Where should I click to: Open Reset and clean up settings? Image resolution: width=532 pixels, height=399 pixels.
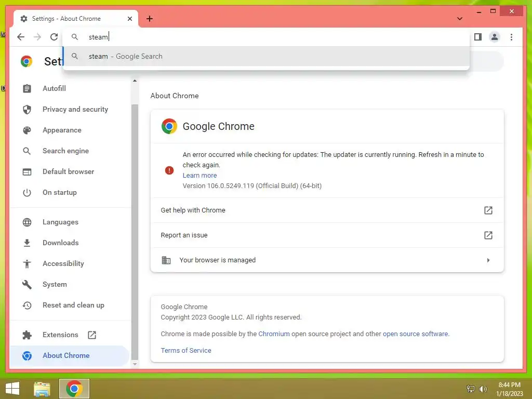pyautogui.click(x=73, y=305)
